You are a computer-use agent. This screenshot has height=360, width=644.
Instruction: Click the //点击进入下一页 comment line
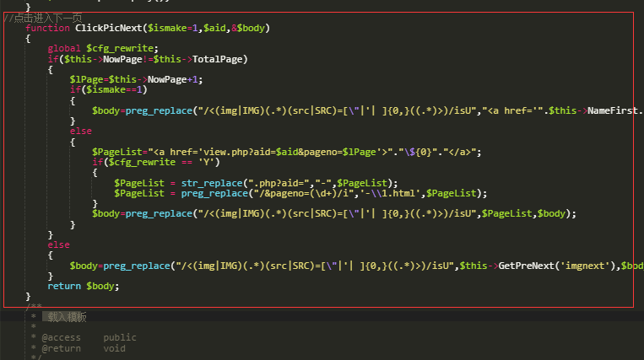pos(42,18)
